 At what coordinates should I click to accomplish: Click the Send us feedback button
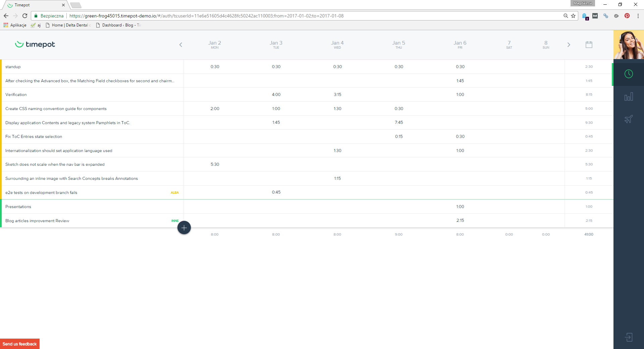pyautogui.click(x=20, y=344)
